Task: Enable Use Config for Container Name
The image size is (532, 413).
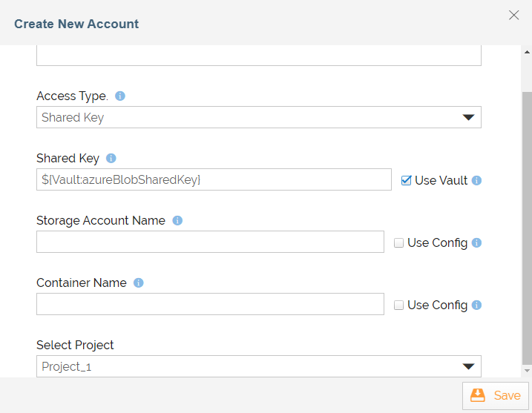Action: (398, 305)
